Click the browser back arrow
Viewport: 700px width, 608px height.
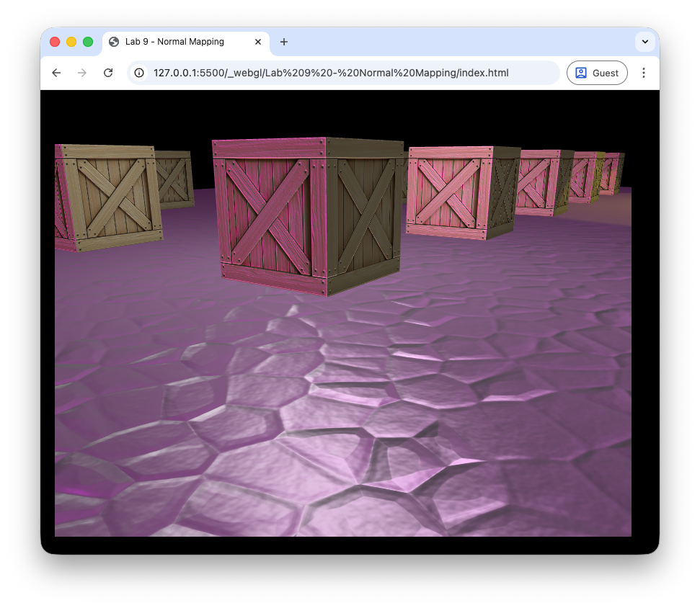pyautogui.click(x=56, y=73)
